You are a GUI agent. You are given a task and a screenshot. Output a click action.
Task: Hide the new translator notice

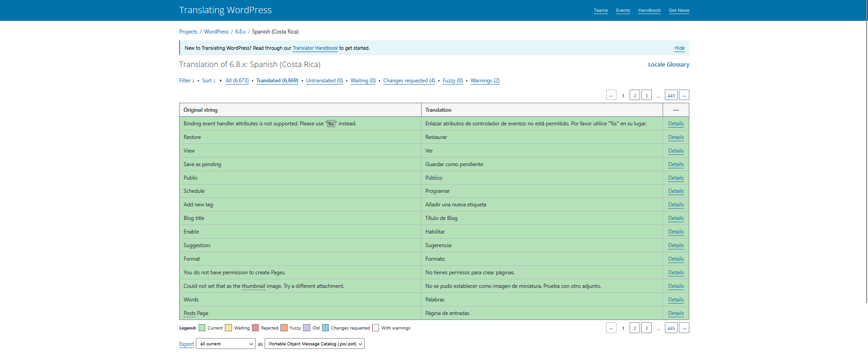tap(679, 48)
